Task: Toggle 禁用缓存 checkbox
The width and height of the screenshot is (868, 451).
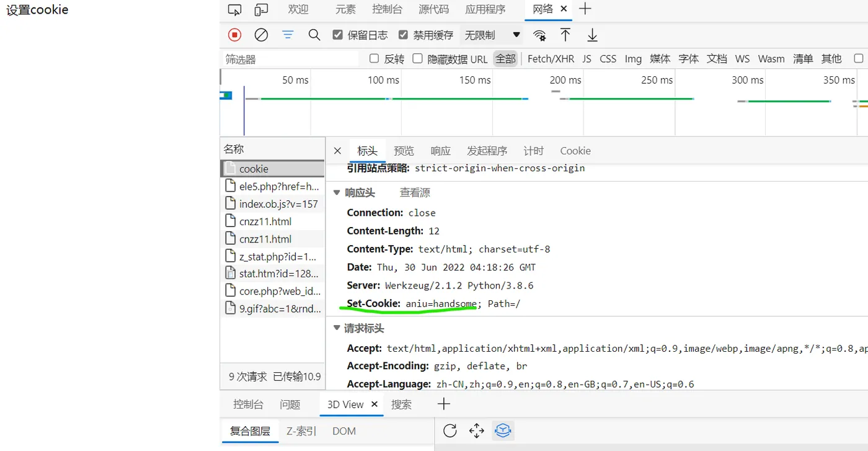Action: pyautogui.click(x=403, y=35)
